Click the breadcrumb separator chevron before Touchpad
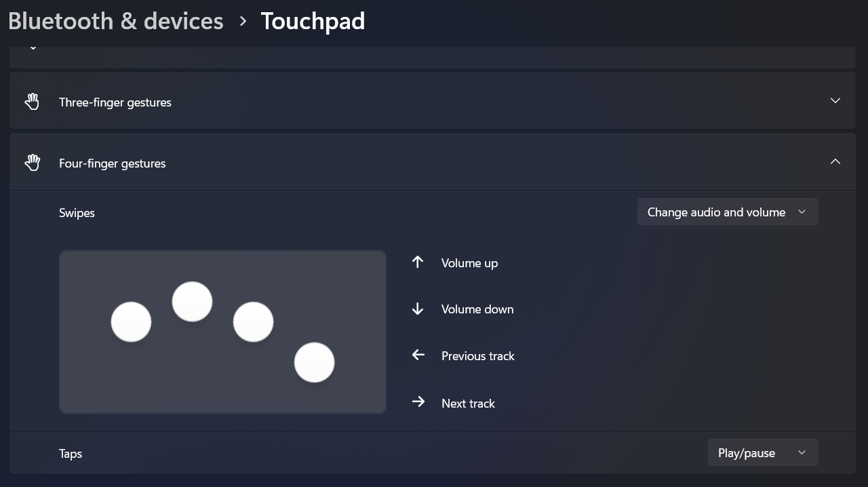The width and height of the screenshot is (868, 487). [243, 22]
